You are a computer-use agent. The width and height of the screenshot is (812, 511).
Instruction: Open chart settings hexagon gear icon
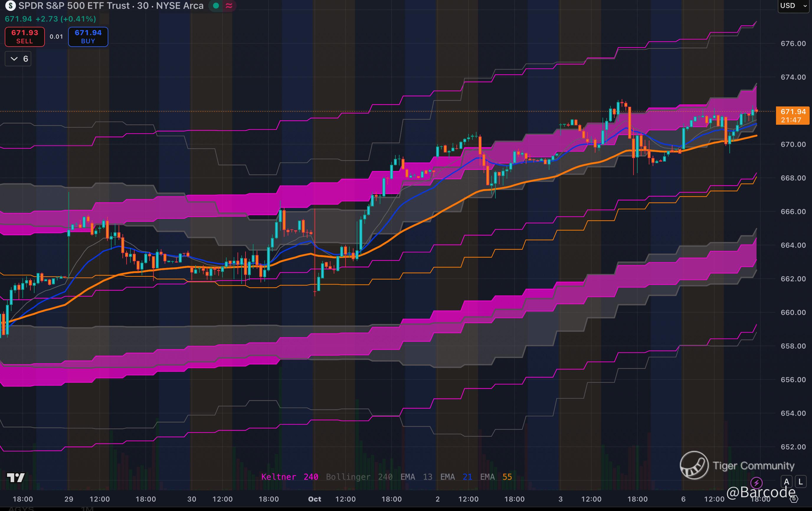(x=795, y=499)
